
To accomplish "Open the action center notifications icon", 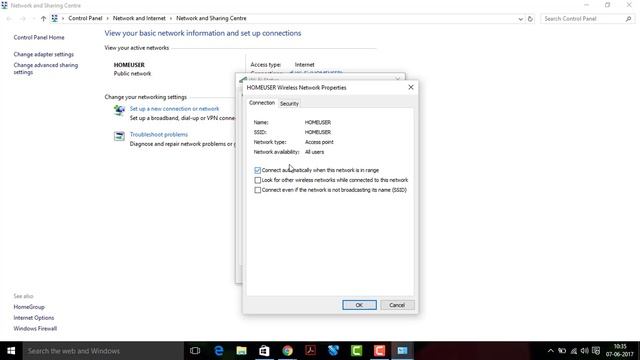I will tap(596, 351).
